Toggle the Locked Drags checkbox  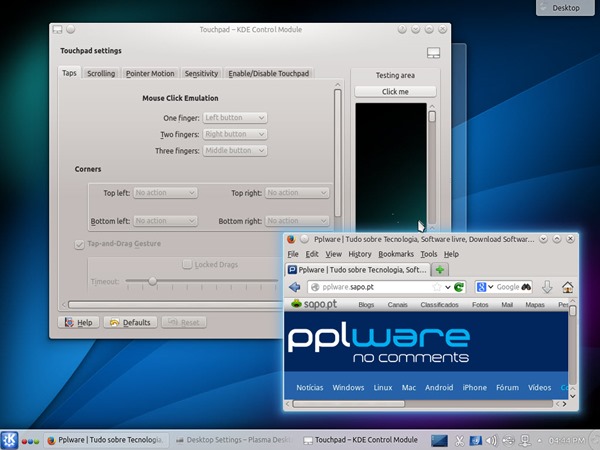pyautogui.click(x=187, y=264)
